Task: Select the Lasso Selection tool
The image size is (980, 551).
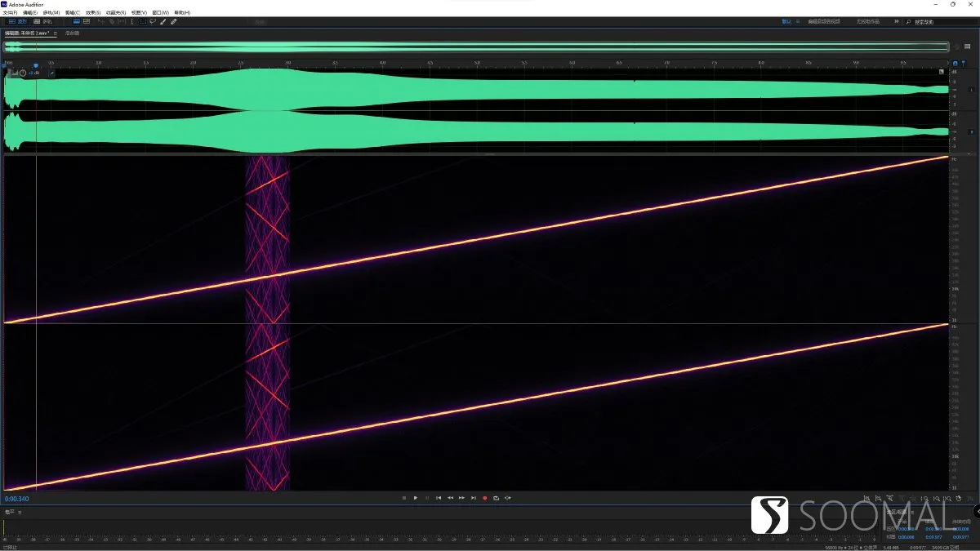Action: [153, 21]
